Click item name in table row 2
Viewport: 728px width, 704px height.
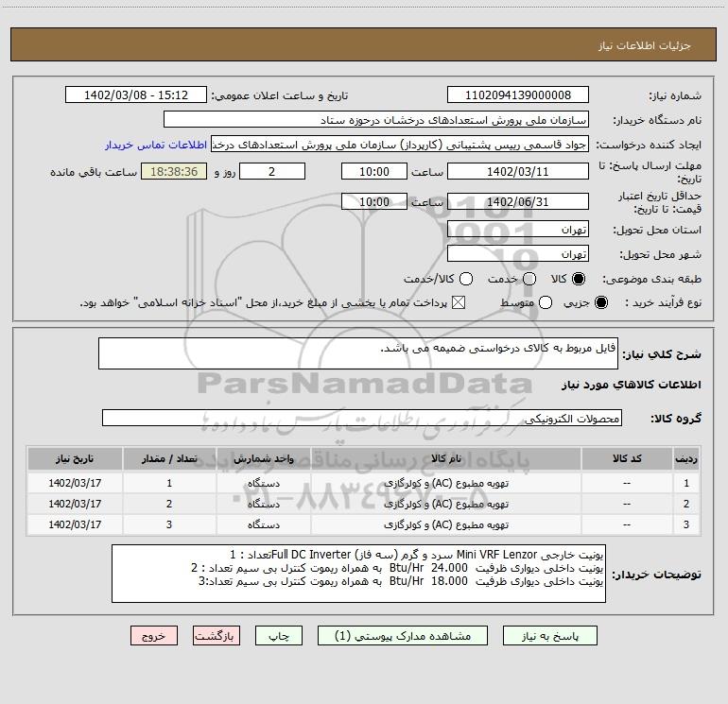point(445,504)
